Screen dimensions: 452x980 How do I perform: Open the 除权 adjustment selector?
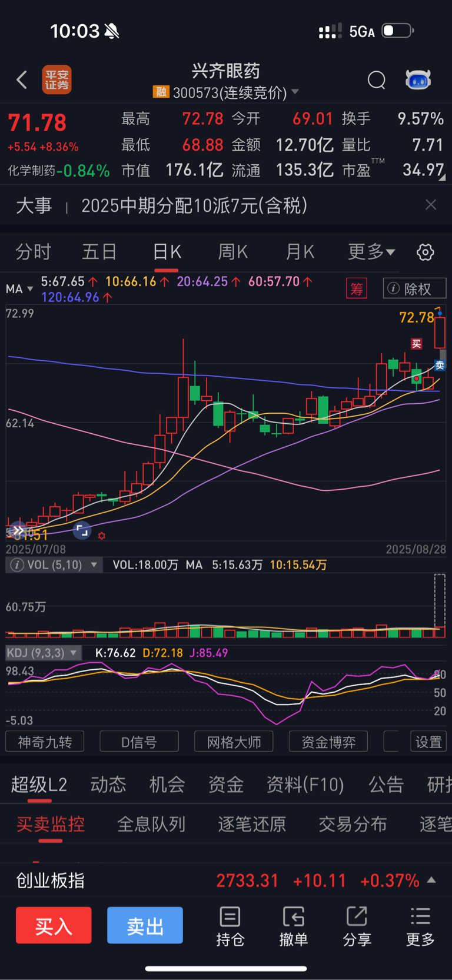(x=414, y=289)
